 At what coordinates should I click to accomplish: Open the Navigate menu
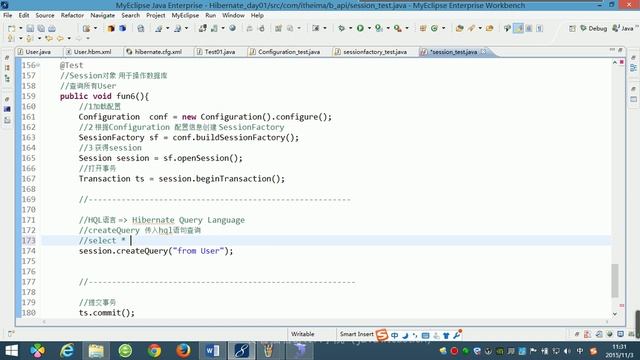coord(102,16)
